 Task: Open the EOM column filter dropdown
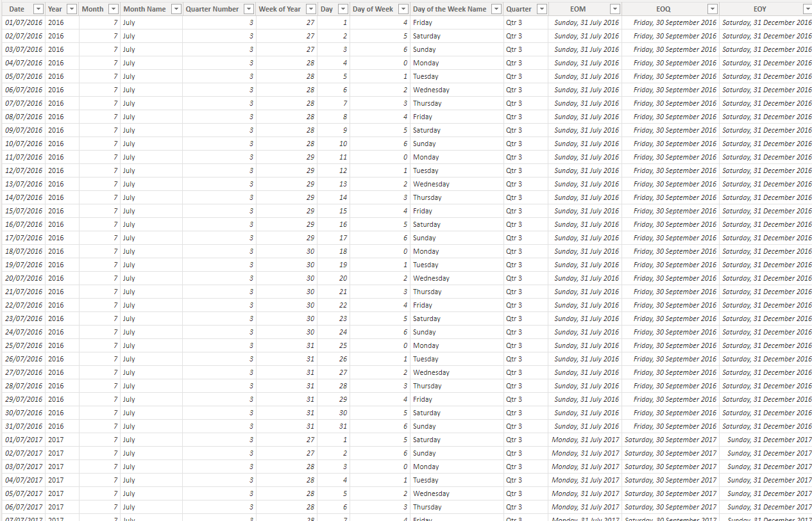[x=614, y=9]
